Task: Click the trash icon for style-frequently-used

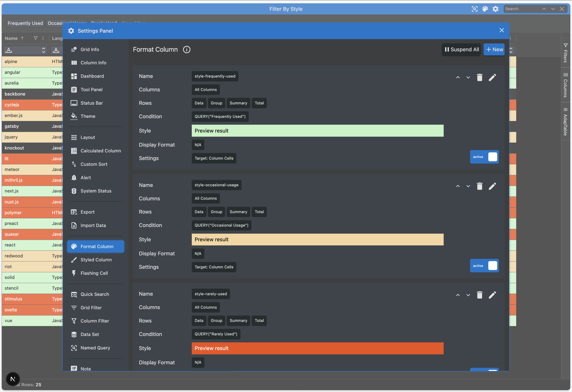Action: [x=479, y=78]
